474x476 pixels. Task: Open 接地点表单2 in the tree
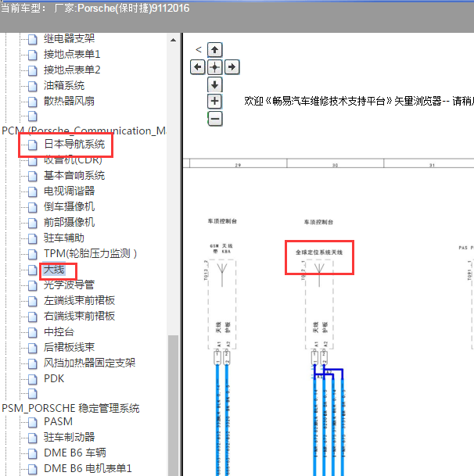click(72, 70)
